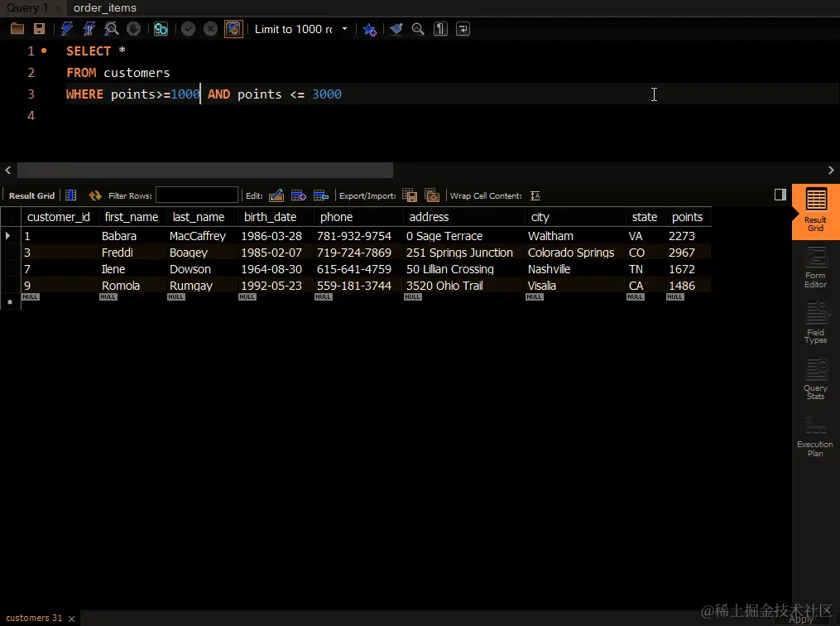Viewport: 840px width, 626px height.
Task: Toggle invisible characters pilcrow icon
Action: (x=440, y=29)
